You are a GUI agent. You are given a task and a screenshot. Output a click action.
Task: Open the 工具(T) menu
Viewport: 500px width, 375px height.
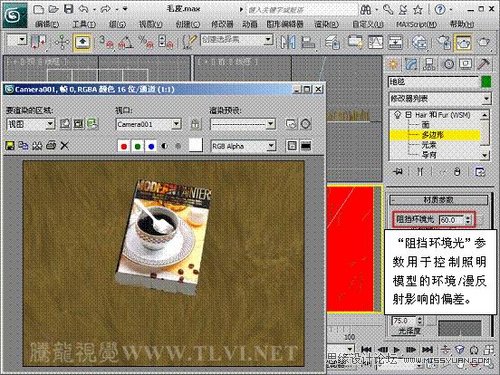coord(84,24)
